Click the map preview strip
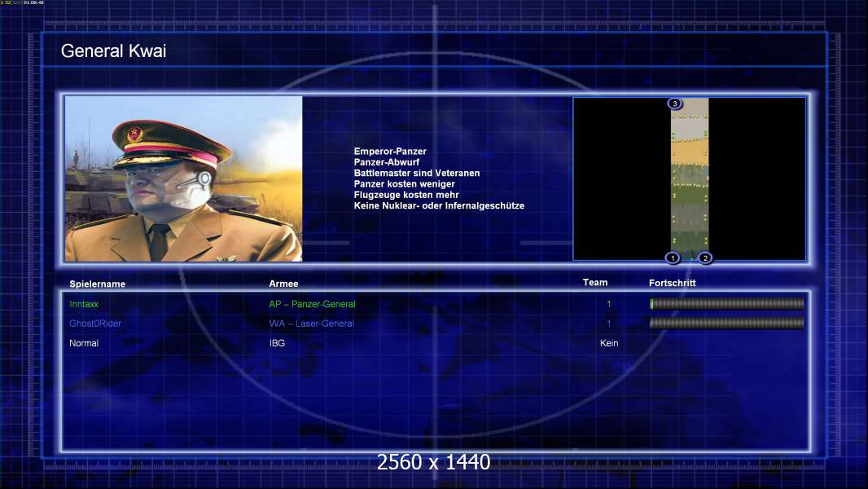The height and width of the screenshot is (489, 868). point(690,178)
